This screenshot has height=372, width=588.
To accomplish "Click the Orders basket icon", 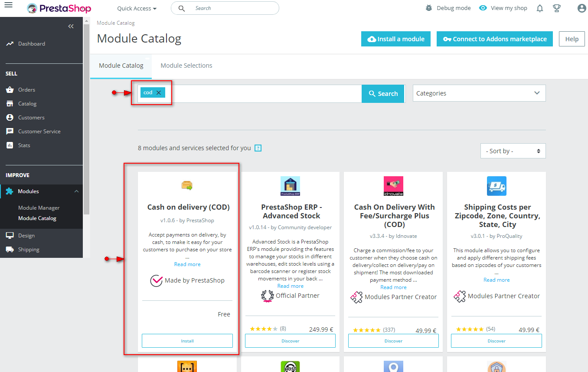I will click(10, 90).
